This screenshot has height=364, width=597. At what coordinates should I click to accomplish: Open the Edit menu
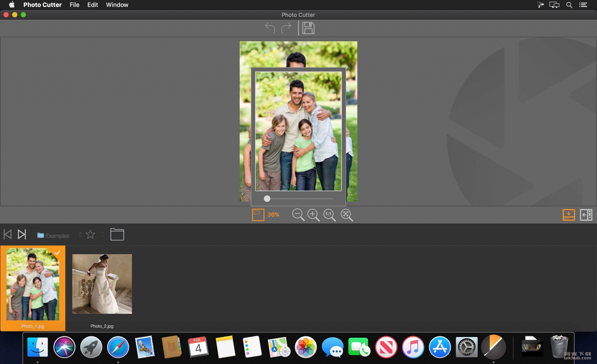(93, 5)
